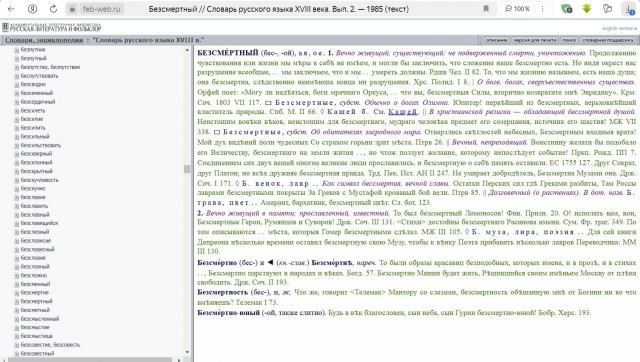Select the Безслезный entry
Viewport: 640px width, 362px height.
(35, 232)
